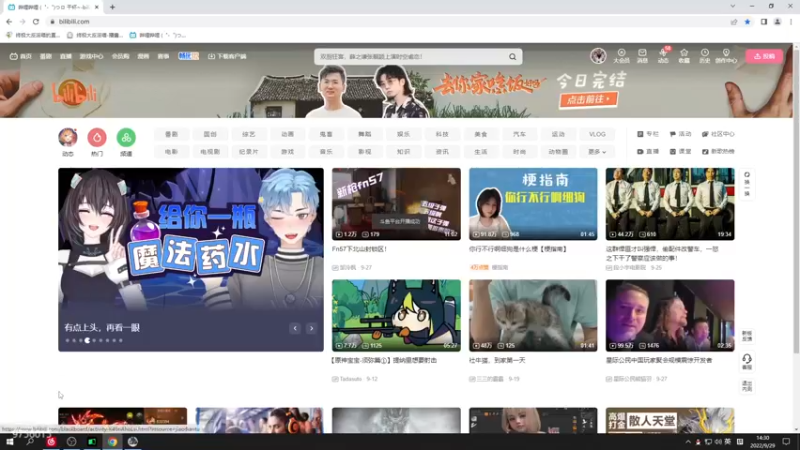Viewport: 800px width, 450px height.
Task: Select 漫画 in the top navigation
Action: pos(143,56)
